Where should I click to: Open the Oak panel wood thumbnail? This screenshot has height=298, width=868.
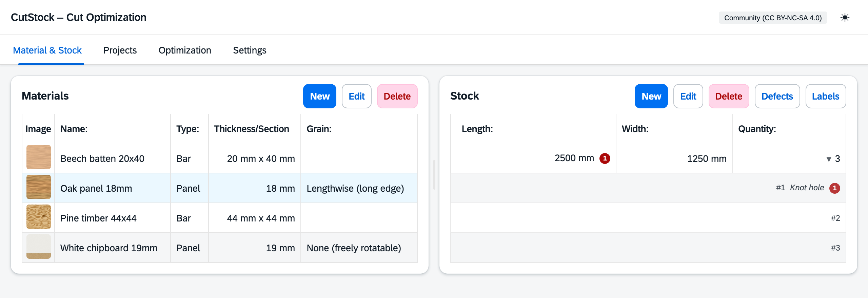point(39,187)
